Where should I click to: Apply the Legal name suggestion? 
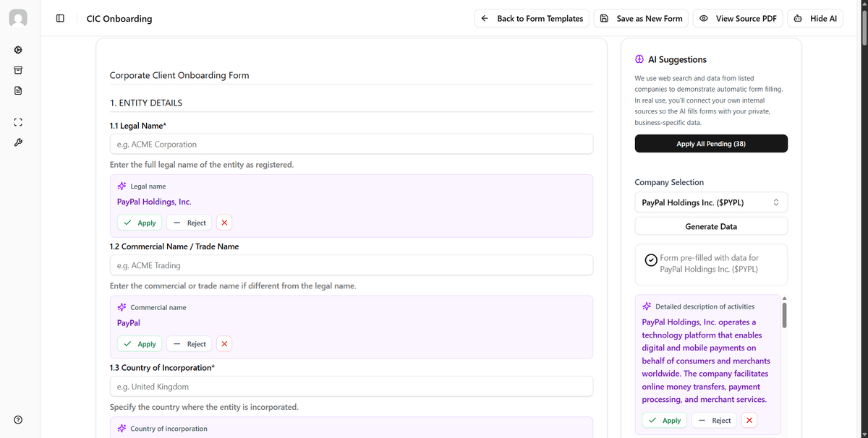pyautogui.click(x=140, y=223)
